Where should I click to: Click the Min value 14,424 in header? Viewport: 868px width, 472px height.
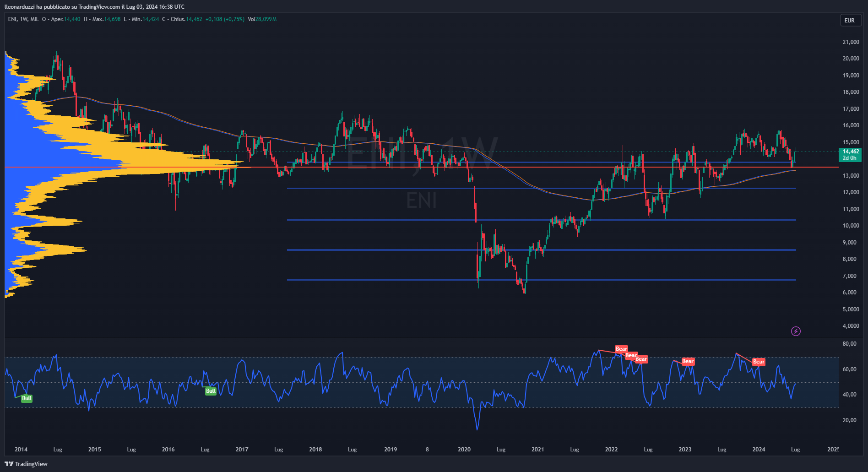pyautogui.click(x=151, y=19)
